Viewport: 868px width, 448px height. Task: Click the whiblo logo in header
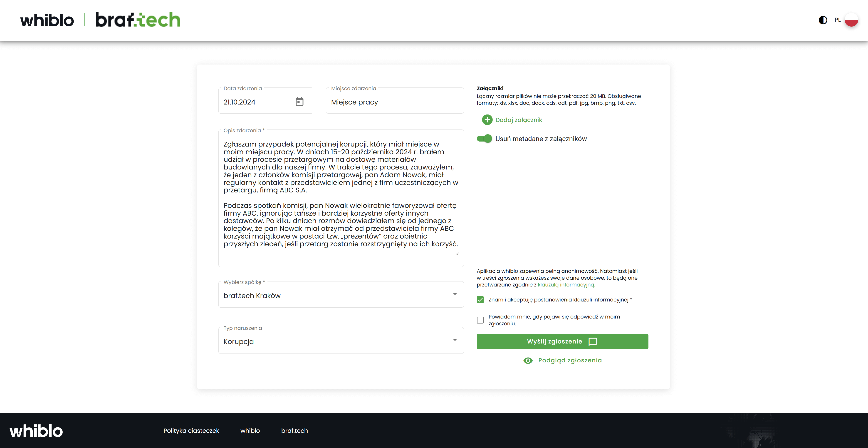click(47, 20)
